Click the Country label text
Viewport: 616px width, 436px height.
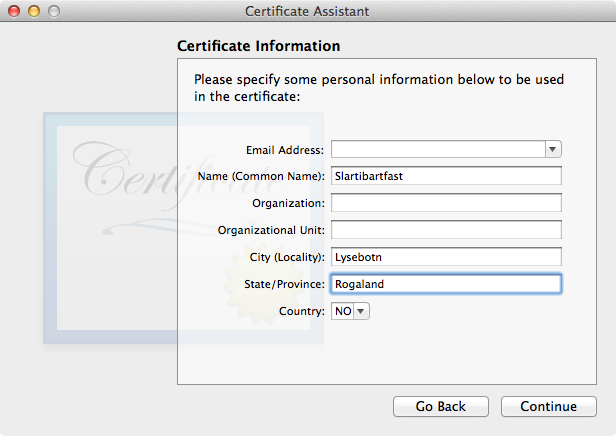click(302, 311)
